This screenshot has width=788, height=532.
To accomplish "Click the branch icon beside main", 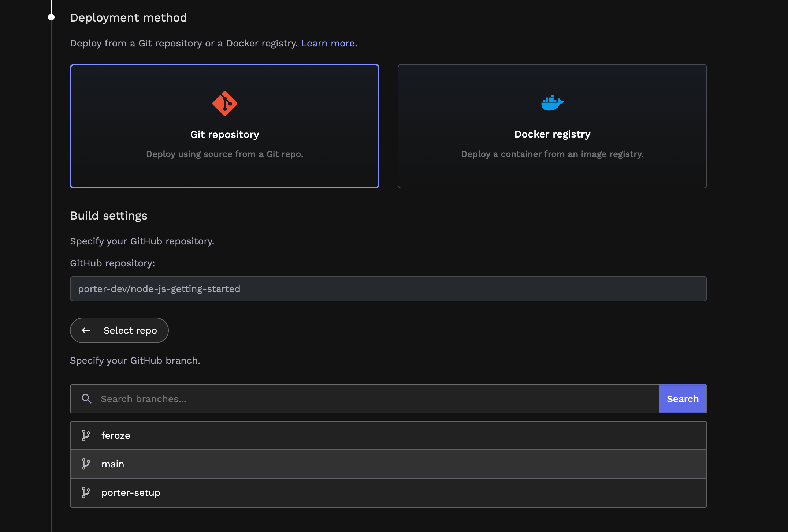I will 86,464.
